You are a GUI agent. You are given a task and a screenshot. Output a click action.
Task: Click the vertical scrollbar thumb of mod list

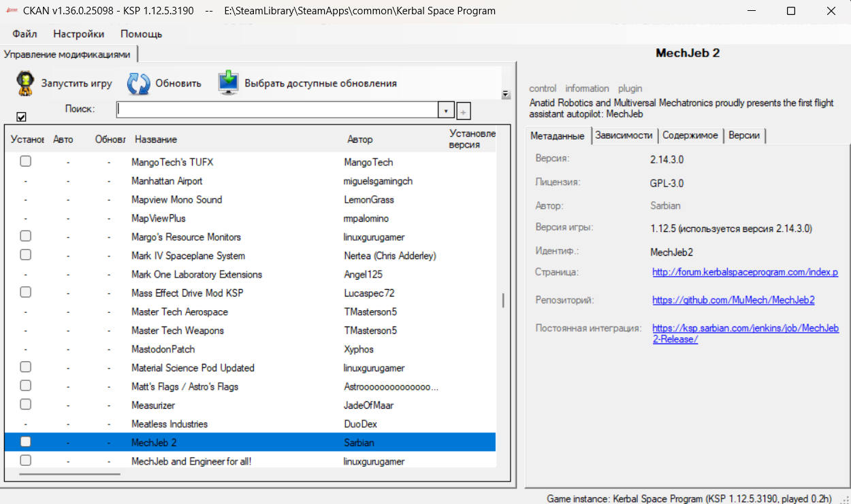coord(504,300)
